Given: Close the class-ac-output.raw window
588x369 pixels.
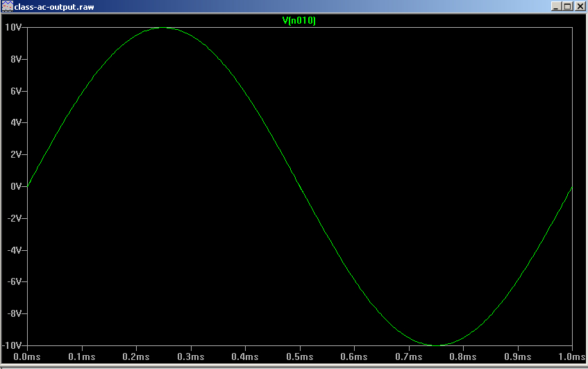Looking at the screenshot, I should pyautogui.click(x=580, y=6).
